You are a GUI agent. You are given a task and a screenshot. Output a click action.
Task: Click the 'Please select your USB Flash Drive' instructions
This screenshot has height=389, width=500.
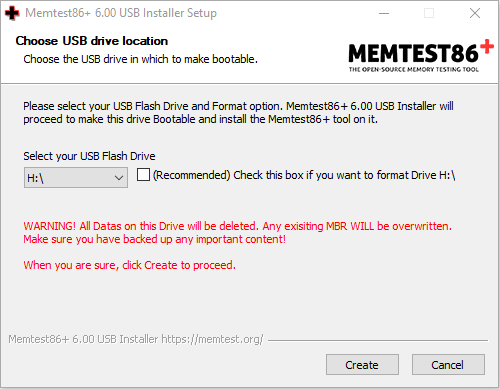(x=238, y=113)
